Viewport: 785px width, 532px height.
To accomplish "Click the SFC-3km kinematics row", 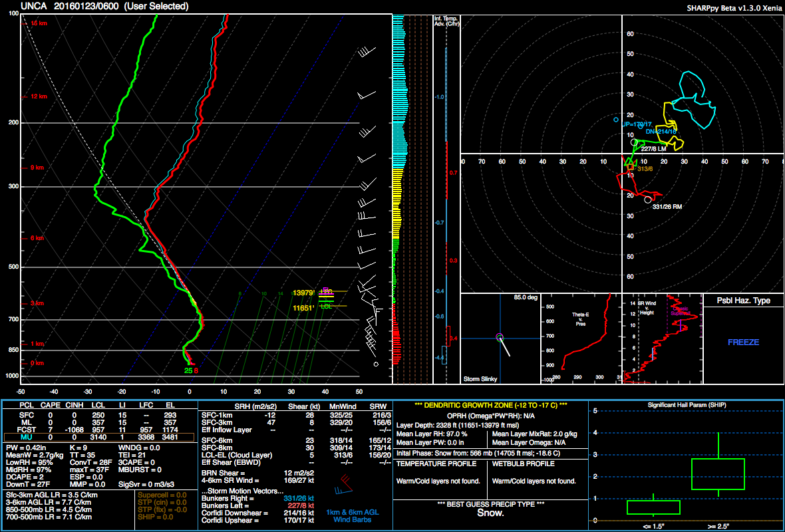I will click(x=296, y=422).
